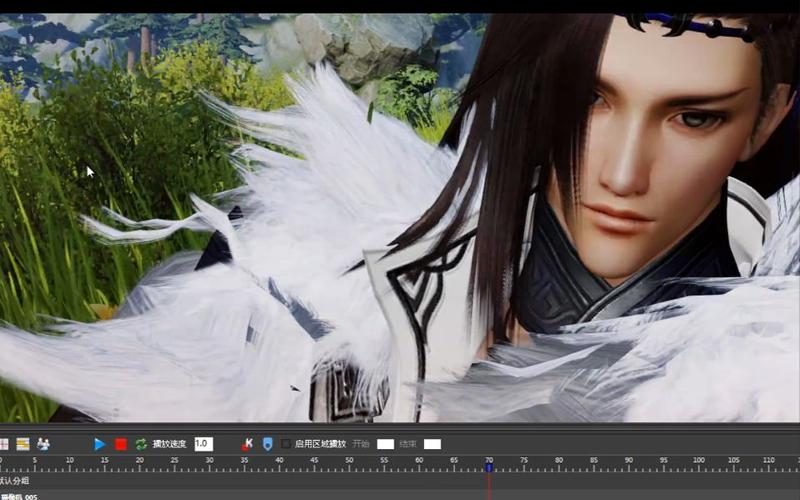Click the red K keyframe icon
Viewport: 800px width, 500px height.
point(247,444)
